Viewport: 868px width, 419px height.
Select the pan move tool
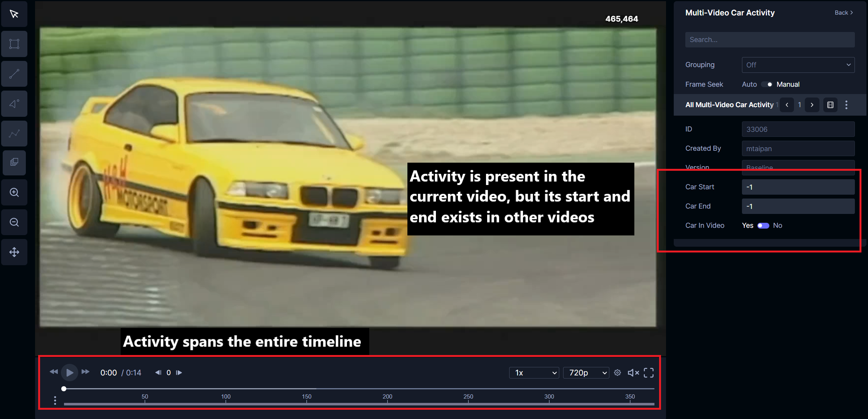pos(14,252)
